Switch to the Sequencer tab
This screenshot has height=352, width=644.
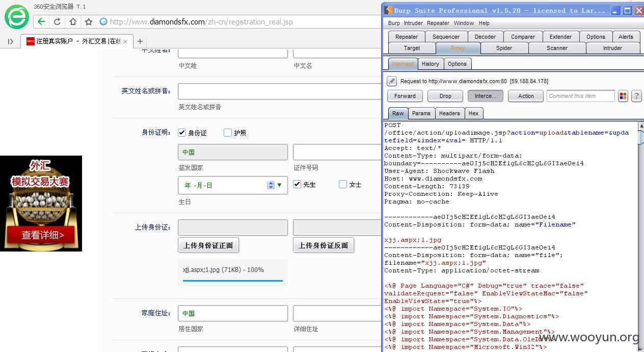pos(446,37)
